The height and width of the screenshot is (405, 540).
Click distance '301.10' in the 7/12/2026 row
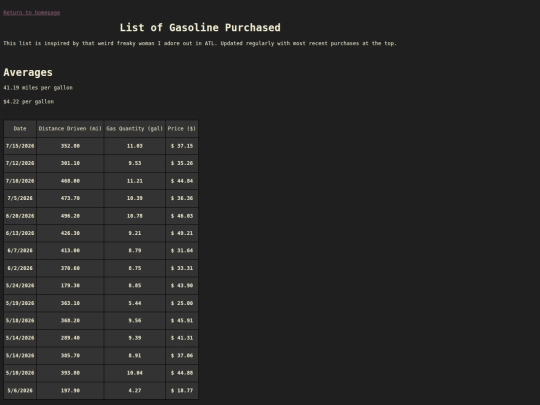(70, 163)
